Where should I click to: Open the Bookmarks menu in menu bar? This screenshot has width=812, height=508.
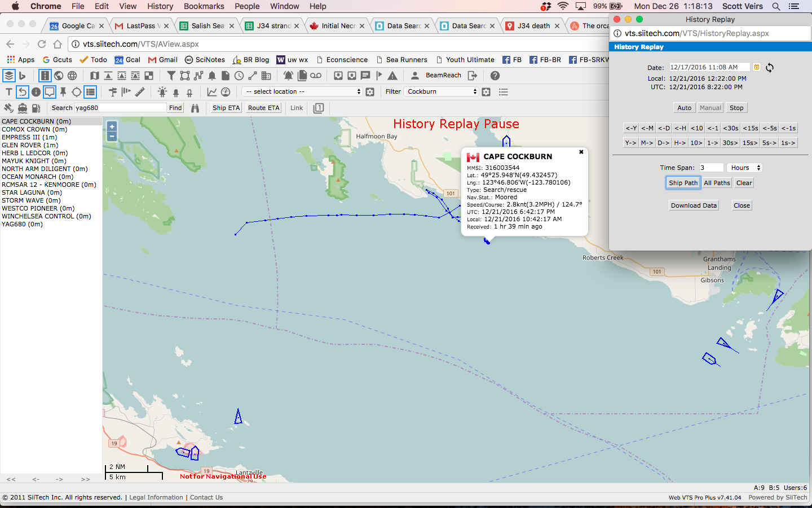click(204, 6)
